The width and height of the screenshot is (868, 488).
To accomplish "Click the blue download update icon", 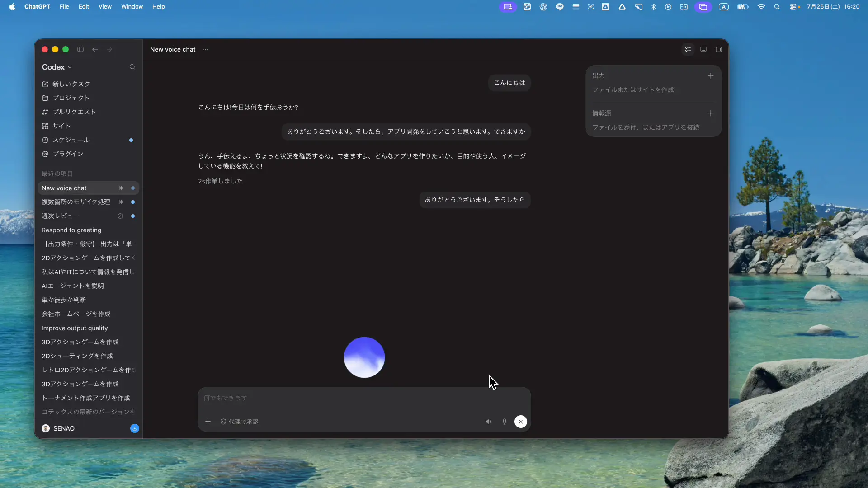I will coord(135,428).
